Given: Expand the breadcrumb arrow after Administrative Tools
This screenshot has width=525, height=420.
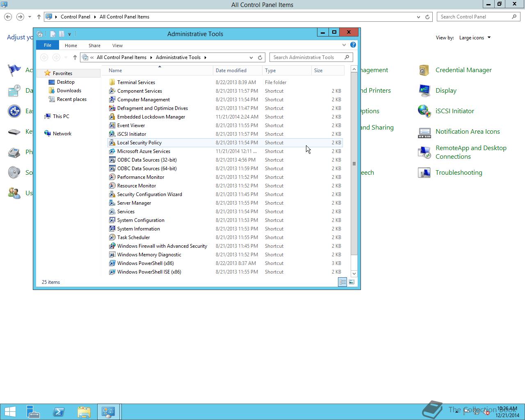Looking at the screenshot, I should click(205, 57).
